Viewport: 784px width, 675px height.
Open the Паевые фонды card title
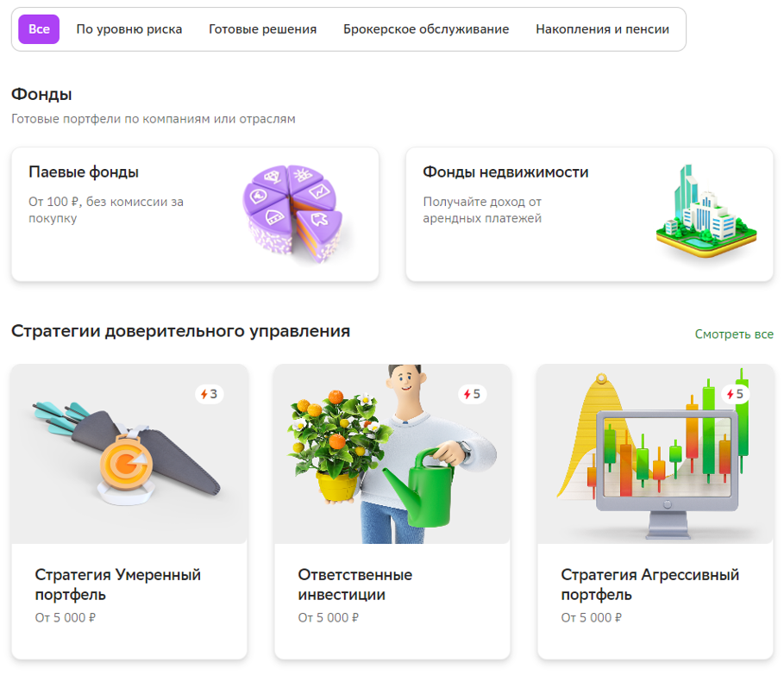(84, 172)
